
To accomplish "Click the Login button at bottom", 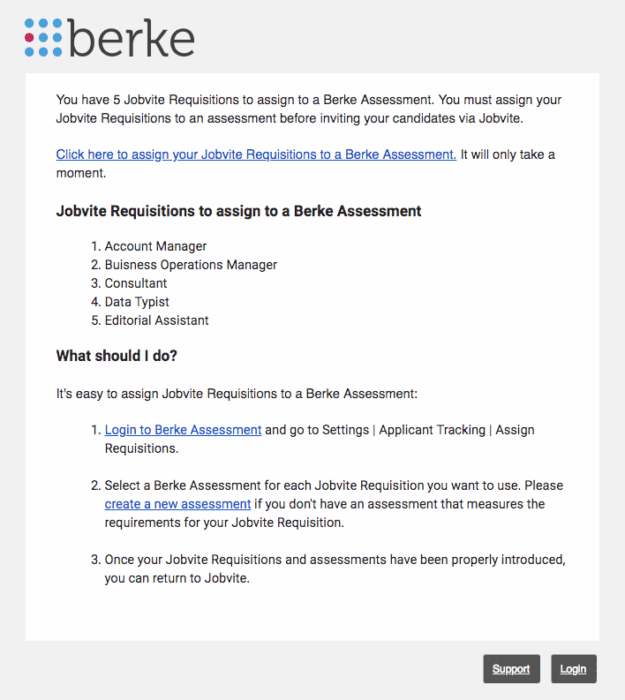I will point(574,669).
